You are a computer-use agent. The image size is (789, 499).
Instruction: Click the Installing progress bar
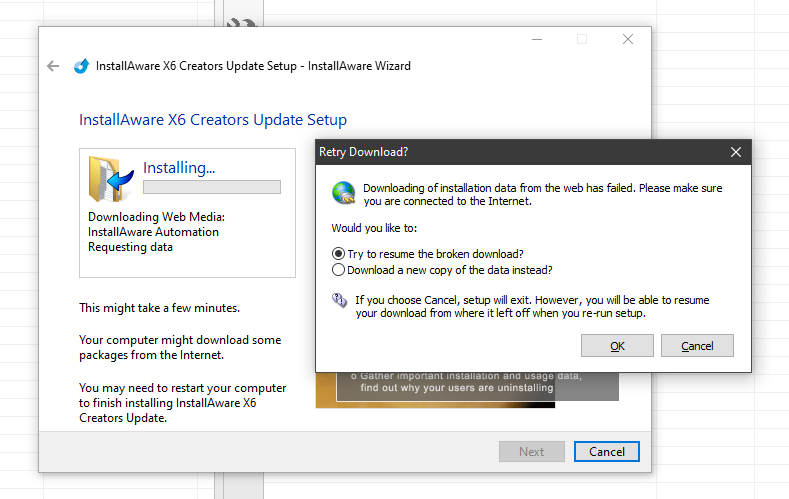click(212, 187)
